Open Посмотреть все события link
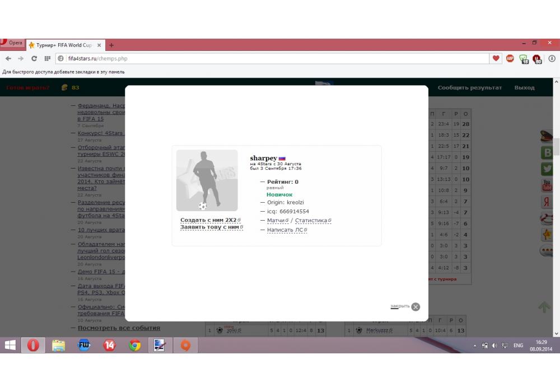 [119, 328]
